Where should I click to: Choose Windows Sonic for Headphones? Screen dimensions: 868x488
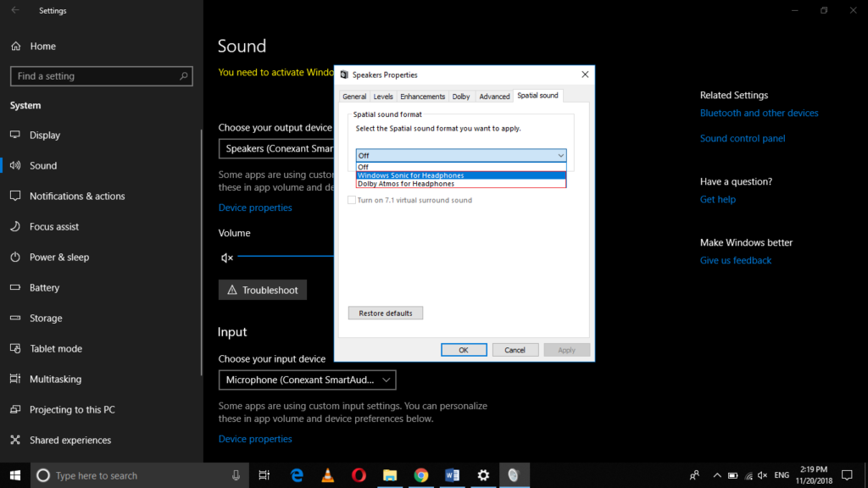tap(461, 175)
